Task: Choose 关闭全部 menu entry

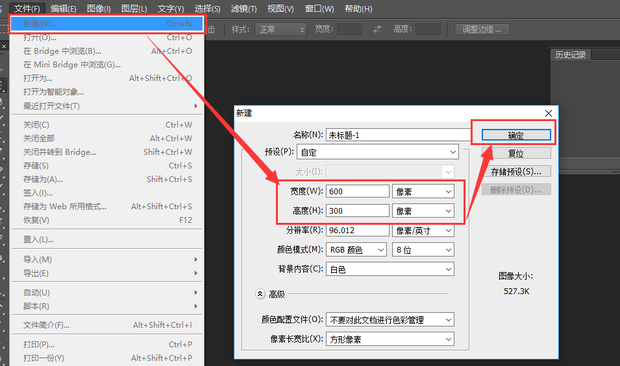Action: (x=107, y=138)
